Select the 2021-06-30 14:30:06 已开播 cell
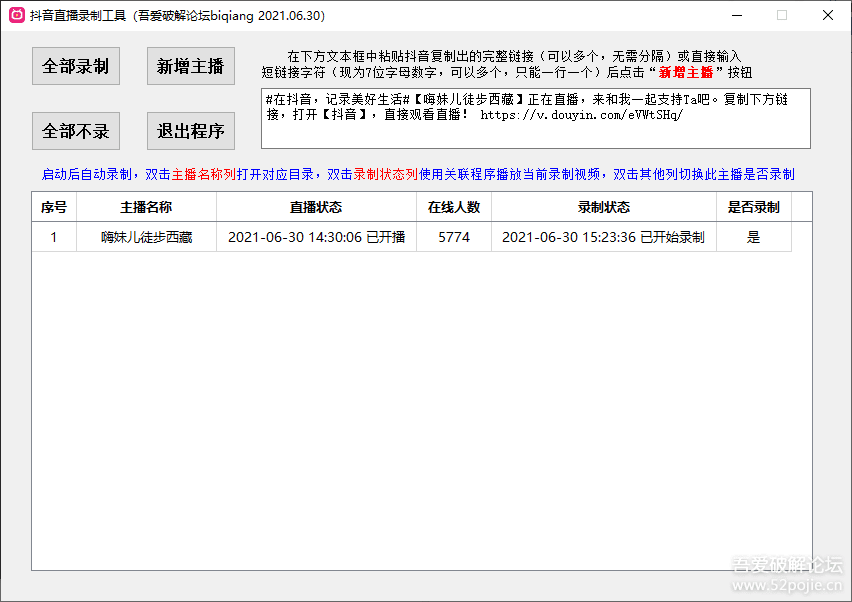 tap(316, 237)
